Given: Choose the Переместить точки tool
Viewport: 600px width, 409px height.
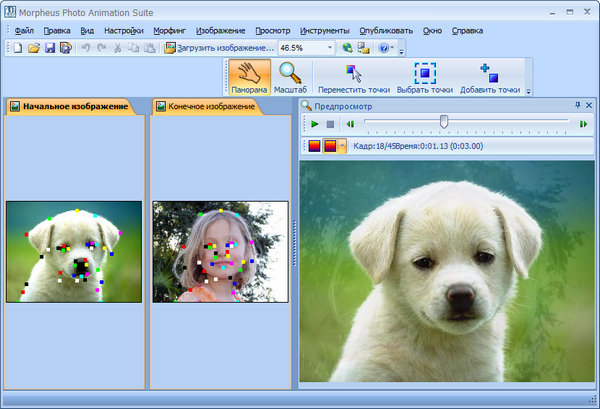Looking at the screenshot, I should [353, 77].
